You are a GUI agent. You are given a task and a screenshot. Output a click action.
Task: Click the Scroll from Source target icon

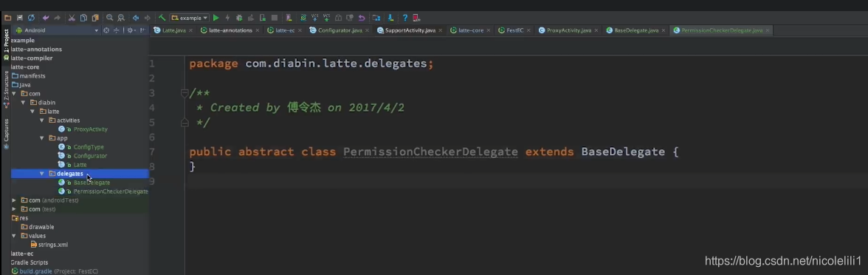tap(106, 30)
